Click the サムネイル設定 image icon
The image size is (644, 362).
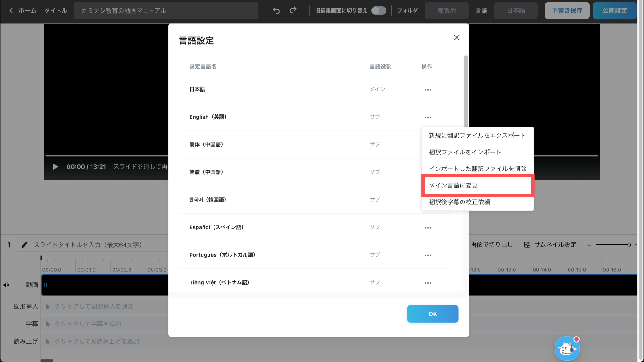click(x=527, y=245)
